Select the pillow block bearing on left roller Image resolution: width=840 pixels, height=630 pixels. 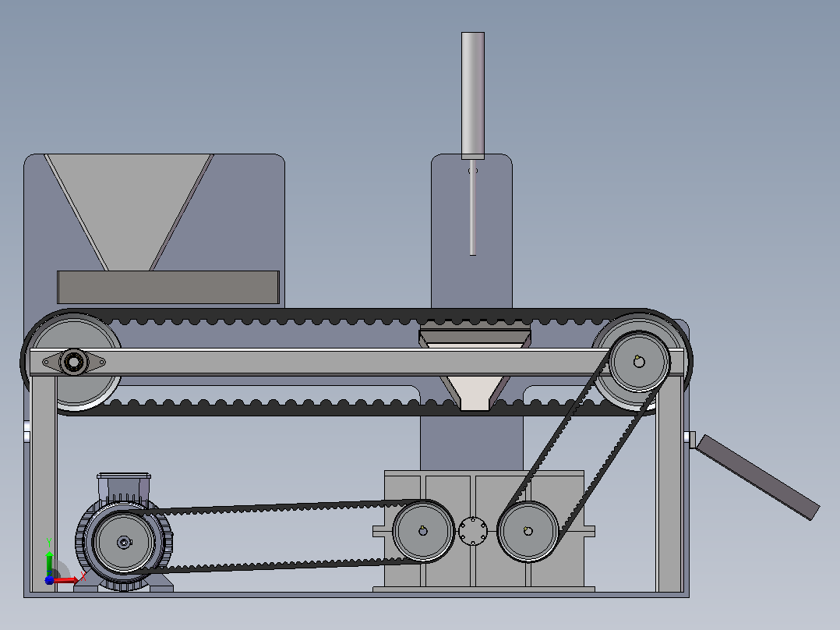pyautogui.click(x=74, y=362)
